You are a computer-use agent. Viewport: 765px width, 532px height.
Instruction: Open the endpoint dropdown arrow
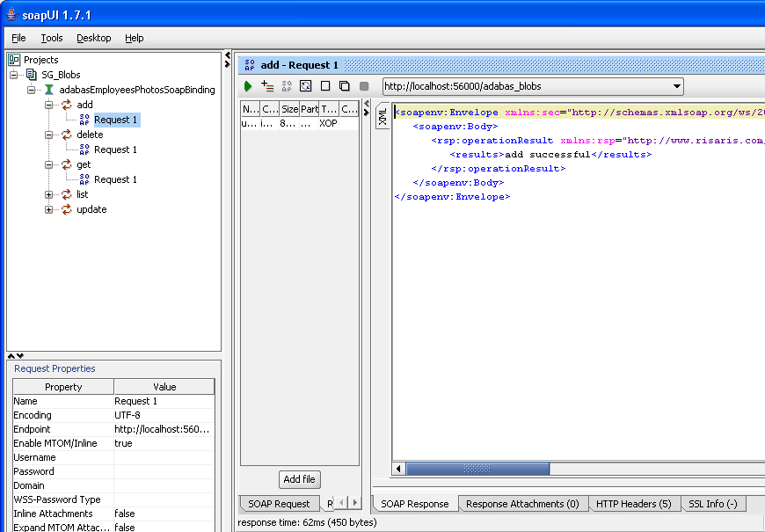pyautogui.click(x=677, y=86)
